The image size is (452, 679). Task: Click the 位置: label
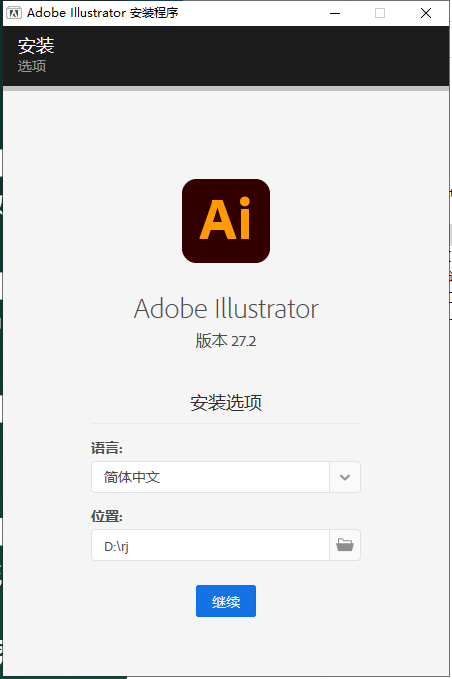(x=107, y=516)
